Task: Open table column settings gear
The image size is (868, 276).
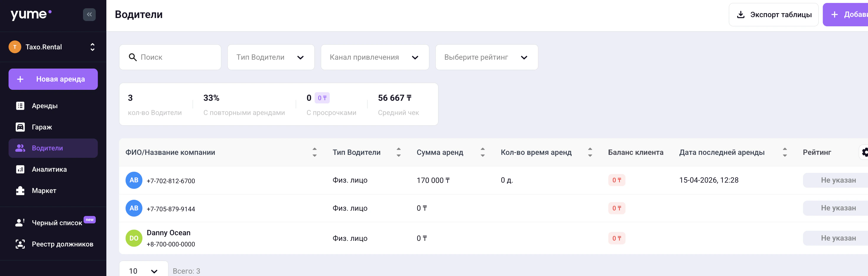Action: [864, 152]
